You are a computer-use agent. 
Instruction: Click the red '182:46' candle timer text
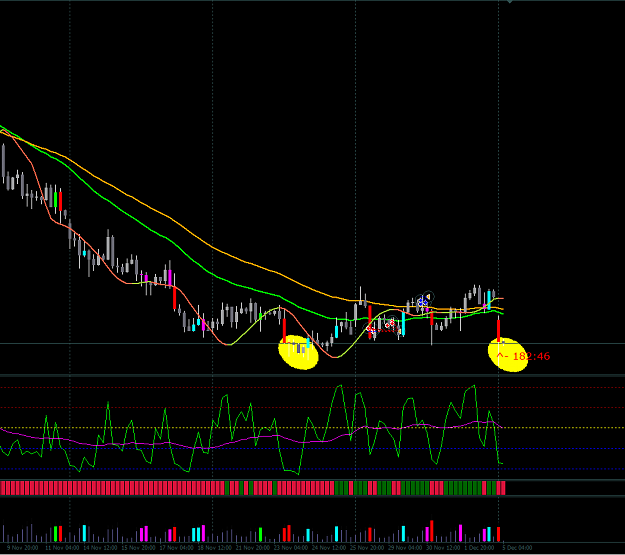tap(531, 356)
